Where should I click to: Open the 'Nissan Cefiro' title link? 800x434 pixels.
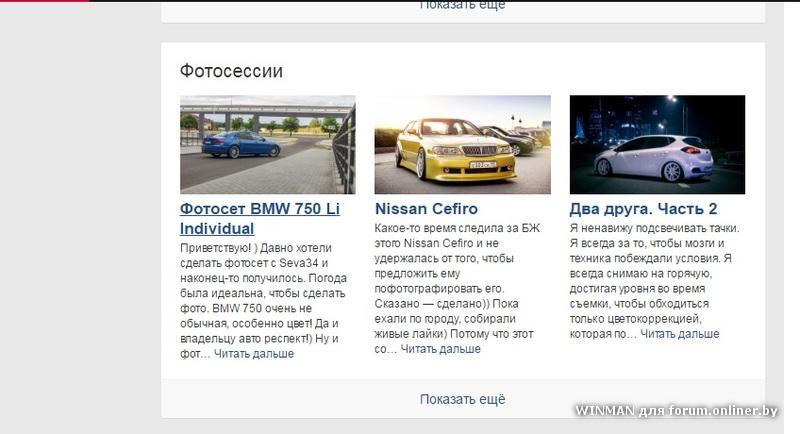pos(426,209)
